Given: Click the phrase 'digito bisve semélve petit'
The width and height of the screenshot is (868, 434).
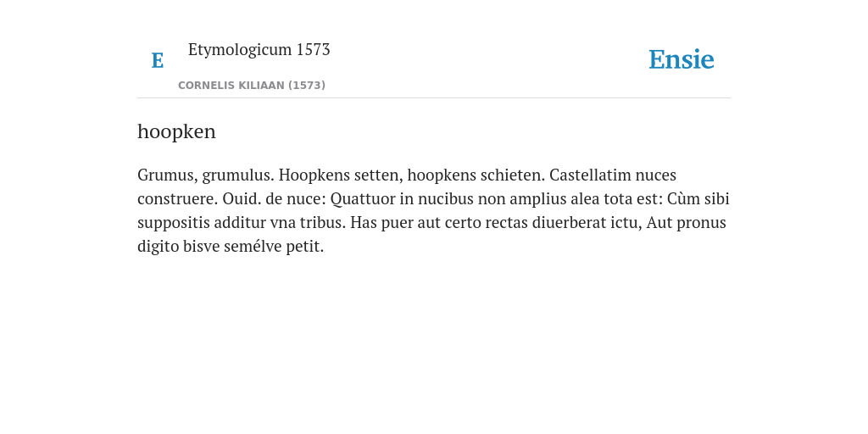Looking at the screenshot, I should click(231, 247).
